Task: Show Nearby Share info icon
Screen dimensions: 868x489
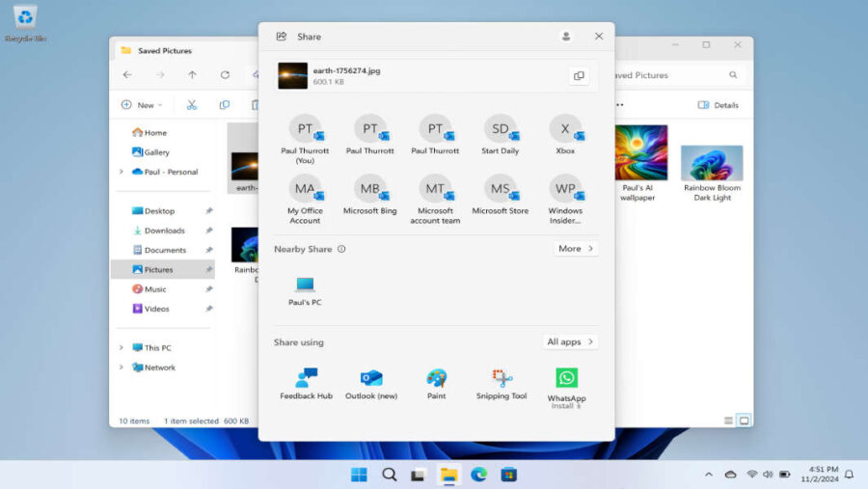Action: click(x=341, y=249)
